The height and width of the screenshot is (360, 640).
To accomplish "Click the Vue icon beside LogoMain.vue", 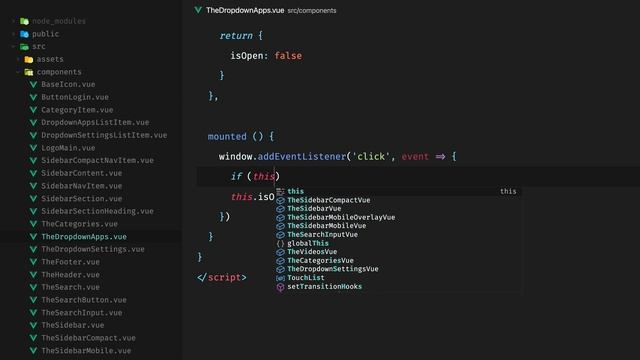I will click(x=33, y=148).
